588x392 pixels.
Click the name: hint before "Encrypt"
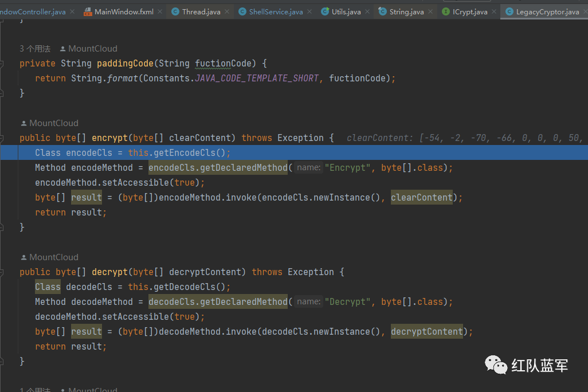pyautogui.click(x=309, y=168)
